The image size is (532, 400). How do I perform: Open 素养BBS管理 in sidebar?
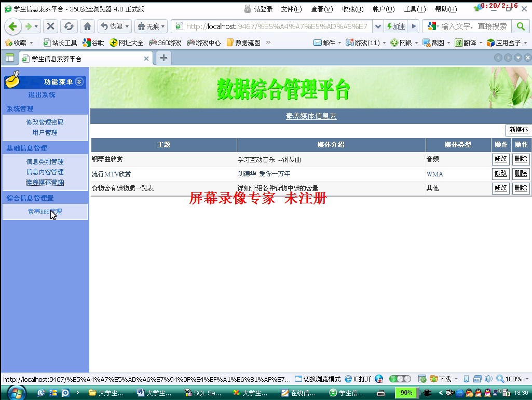click(x=45, y=212)
